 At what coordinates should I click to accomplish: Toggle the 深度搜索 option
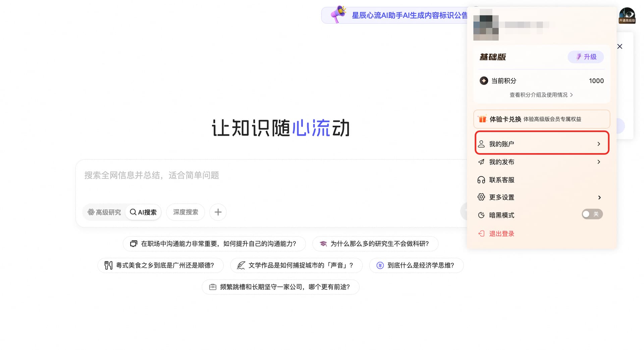[x=185, y=212]
